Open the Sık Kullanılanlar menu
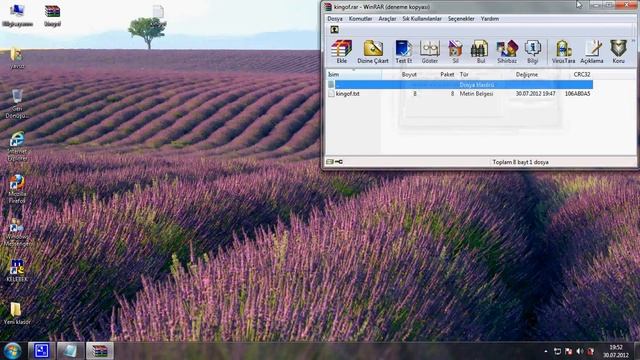The width and height of the screenshot is (640, 360). pos(422,19)
